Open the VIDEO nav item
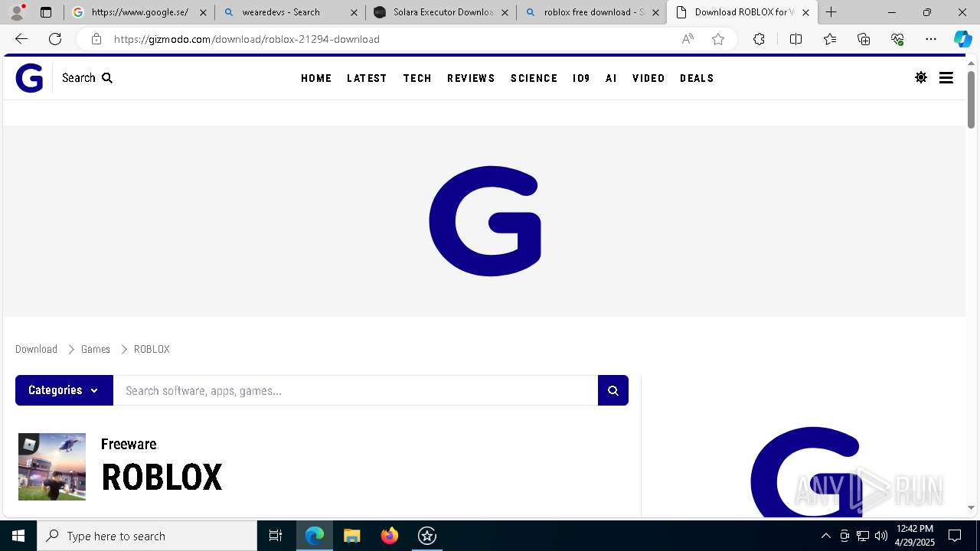The height and width of the screenshot is (551, 980). pyautogui.click(x=648, y=78)
